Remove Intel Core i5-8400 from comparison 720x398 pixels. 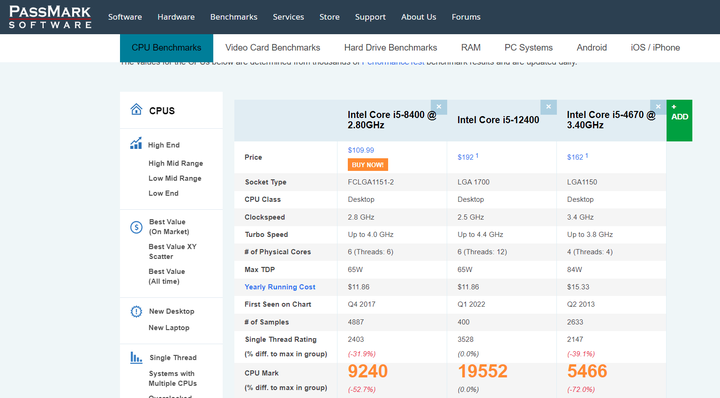(439, 107)
